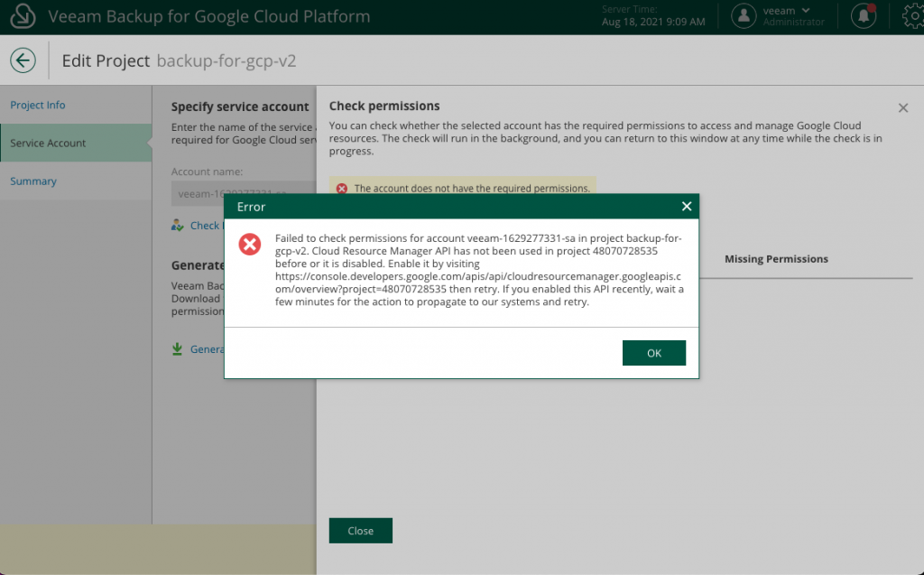Click the red error icon in permissions banner
This screenshot has width=924, height=575.
pyautogui.click(x=342, y=189)
